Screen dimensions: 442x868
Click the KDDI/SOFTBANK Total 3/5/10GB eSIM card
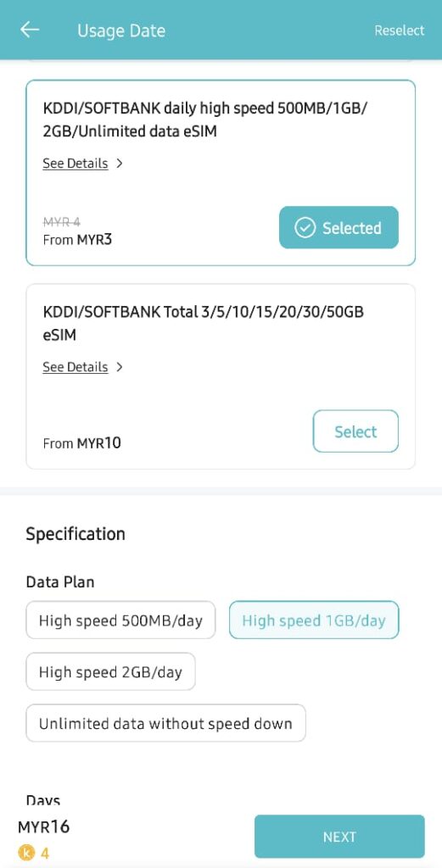[221, 376]
